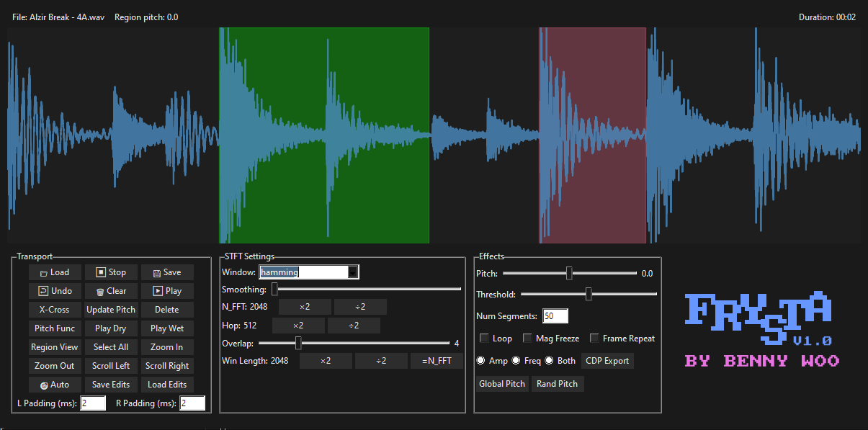Click the Scroll Left button
This screenshot has width=868, height=430.
tap(111, 366)
